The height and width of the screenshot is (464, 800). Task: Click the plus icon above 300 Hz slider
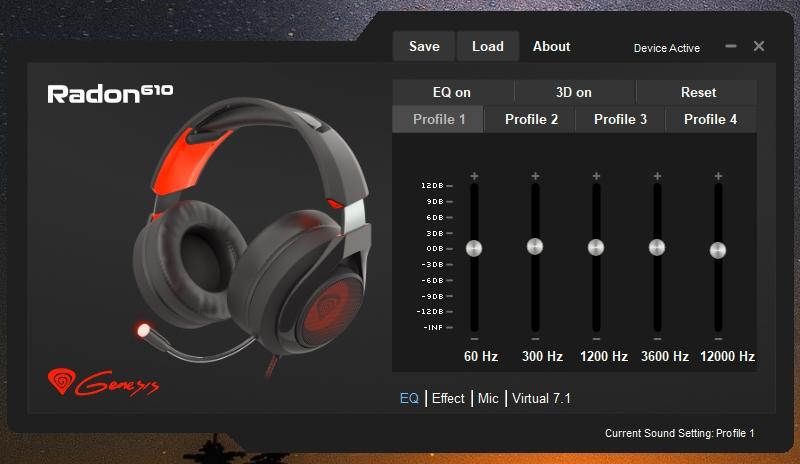click(x=535, y=176)
